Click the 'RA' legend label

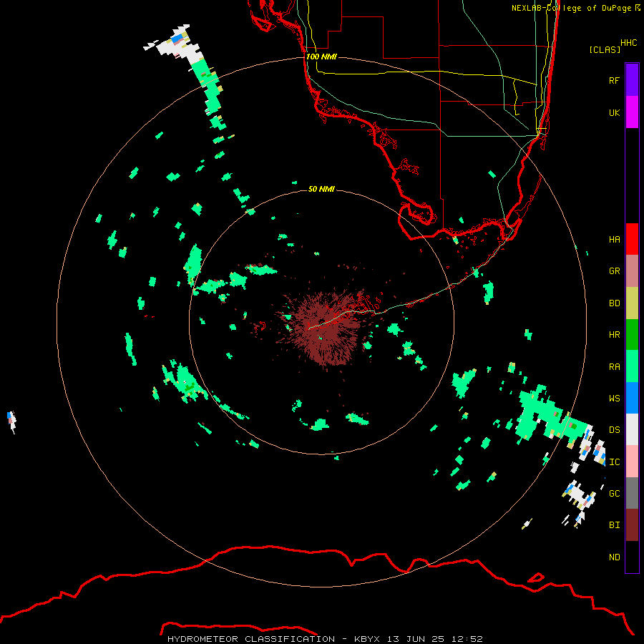pyautogui.click(x=614, y=367)
